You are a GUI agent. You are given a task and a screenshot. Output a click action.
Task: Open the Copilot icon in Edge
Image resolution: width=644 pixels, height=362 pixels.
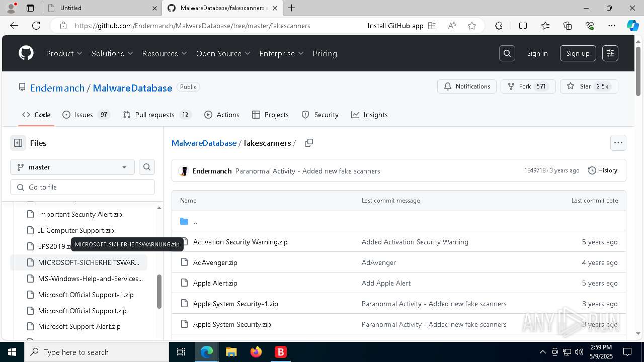(x=632, y=26)
